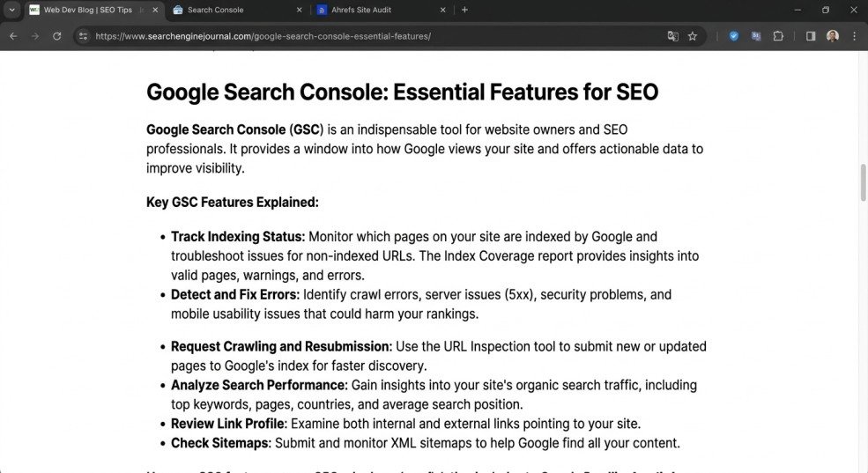Open the site information icon in address bar
The height and width of the screenshot is (473, 868).
(83, 36)
